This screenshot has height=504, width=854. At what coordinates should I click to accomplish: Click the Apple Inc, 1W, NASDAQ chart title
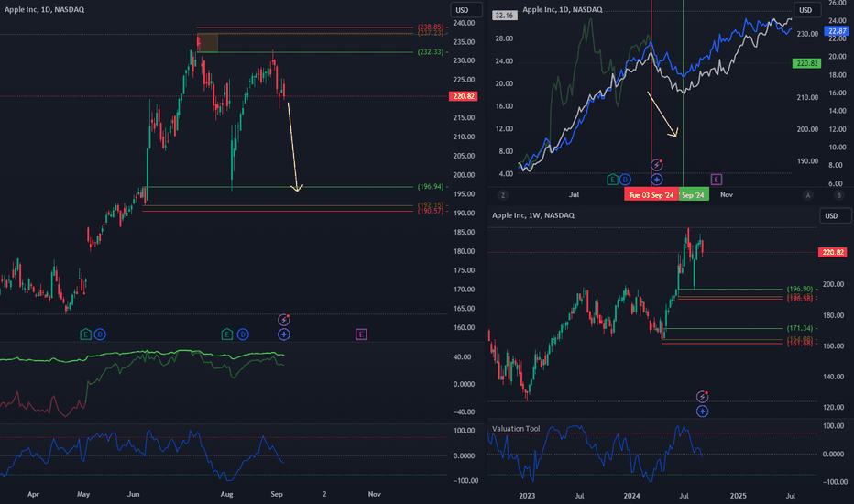coord(533,215)
